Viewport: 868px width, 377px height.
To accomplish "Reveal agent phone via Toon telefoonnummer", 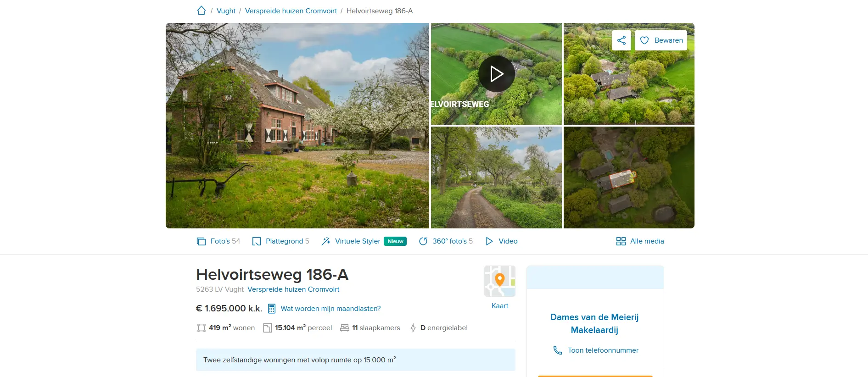I will coord(603,350).
